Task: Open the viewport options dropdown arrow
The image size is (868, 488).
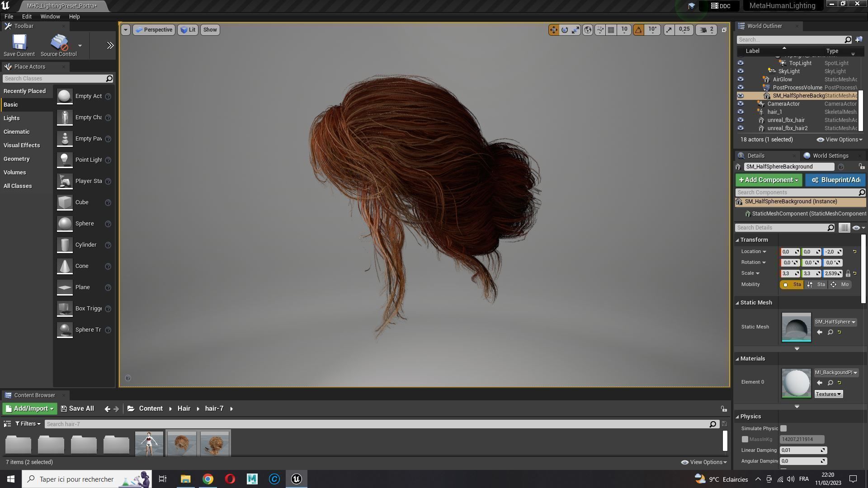Action: [126, 30]
